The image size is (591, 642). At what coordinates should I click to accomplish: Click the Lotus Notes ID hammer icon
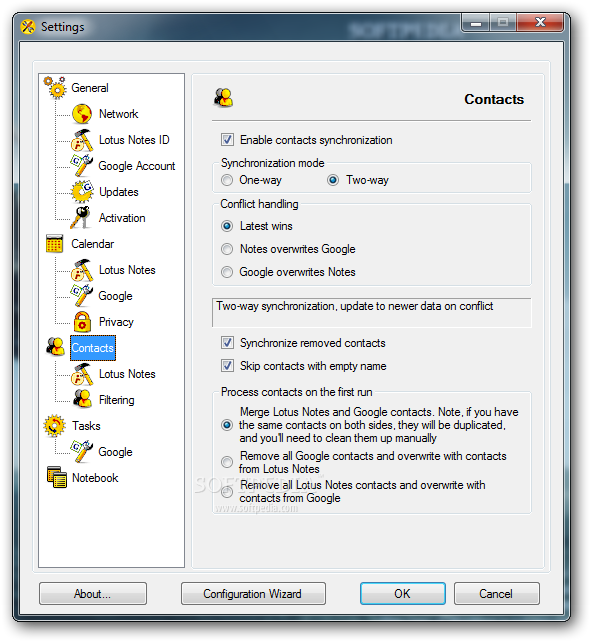coord(82,140)
